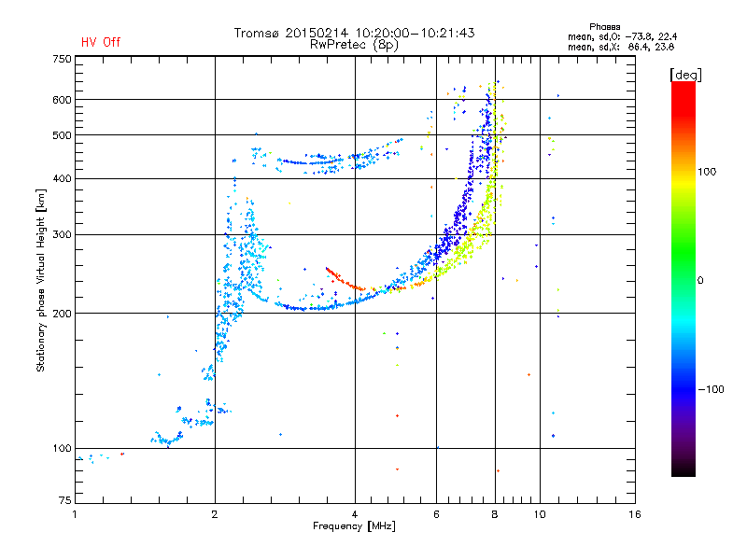Viewport: 747px width, 560px height.
Task: Click the y-axis '200' tick label
Action: click(x=62, y=314)
